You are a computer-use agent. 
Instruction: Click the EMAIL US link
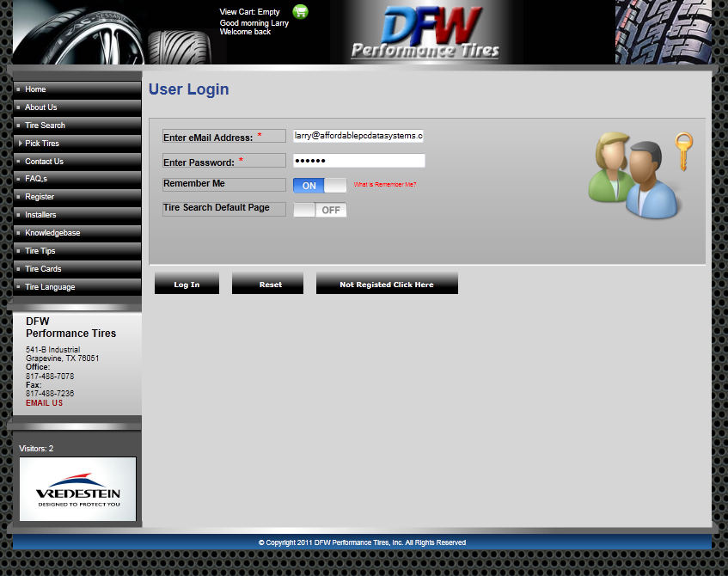tap(44, 403)
